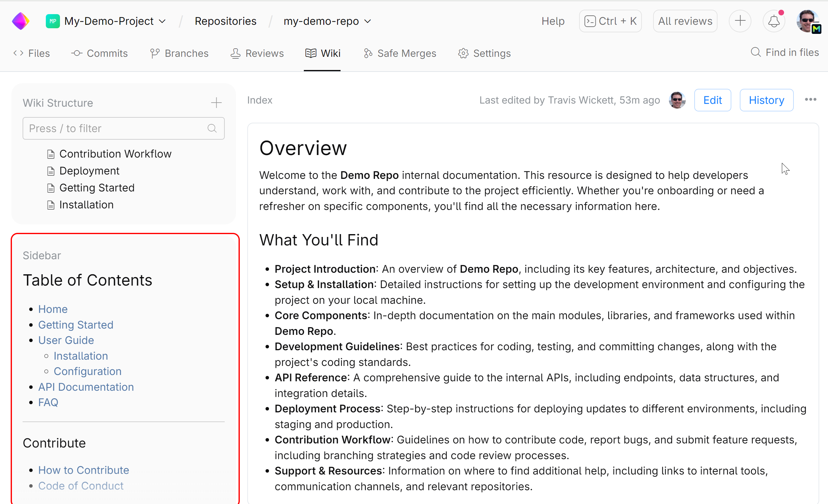Click the magnifier in the filter field

(x=212, y=128)
